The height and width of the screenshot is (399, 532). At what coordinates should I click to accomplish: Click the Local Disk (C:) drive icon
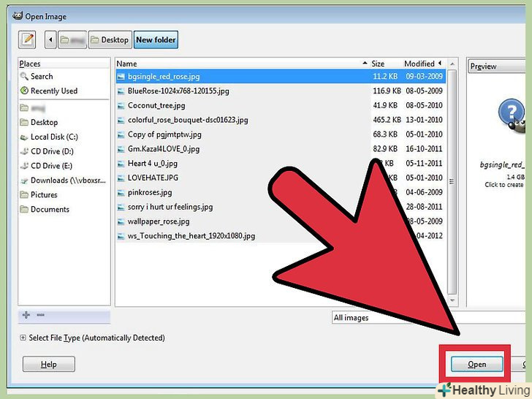[24, 137]
